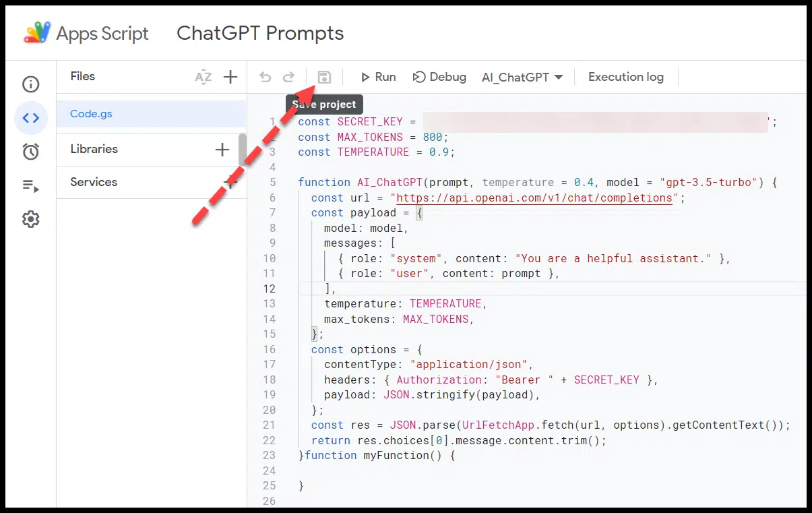Open the Triggers panel

click(x=30, y=152)
